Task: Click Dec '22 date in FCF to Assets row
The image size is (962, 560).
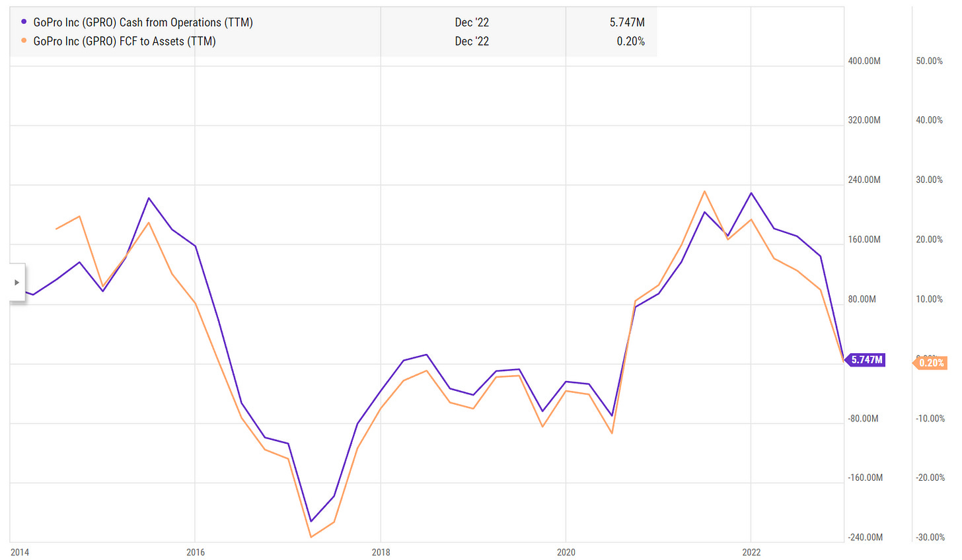Action: [x=472, y=41]
